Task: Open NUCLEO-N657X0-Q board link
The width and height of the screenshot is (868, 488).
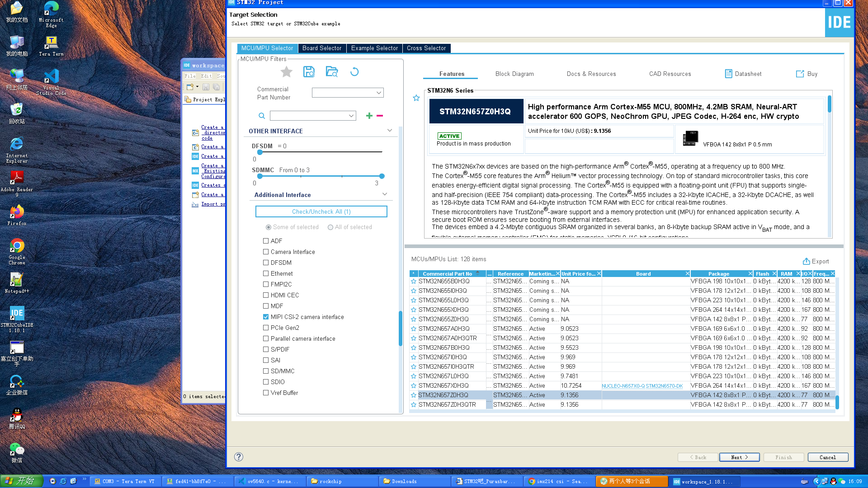Action: (623, 386)
